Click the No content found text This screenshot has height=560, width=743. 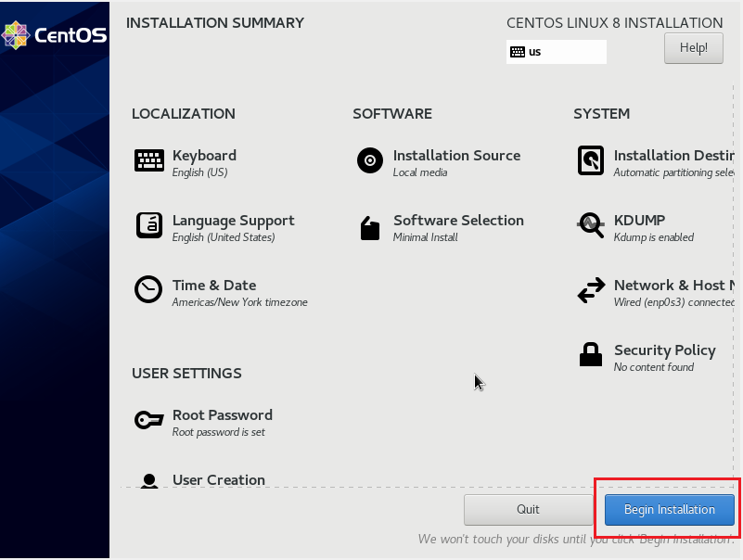[x=653, y=367]
